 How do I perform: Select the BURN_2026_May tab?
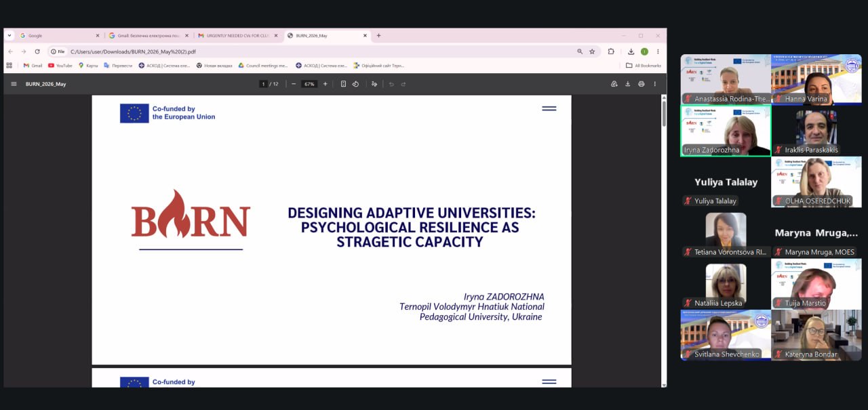(x=328, y=35)
